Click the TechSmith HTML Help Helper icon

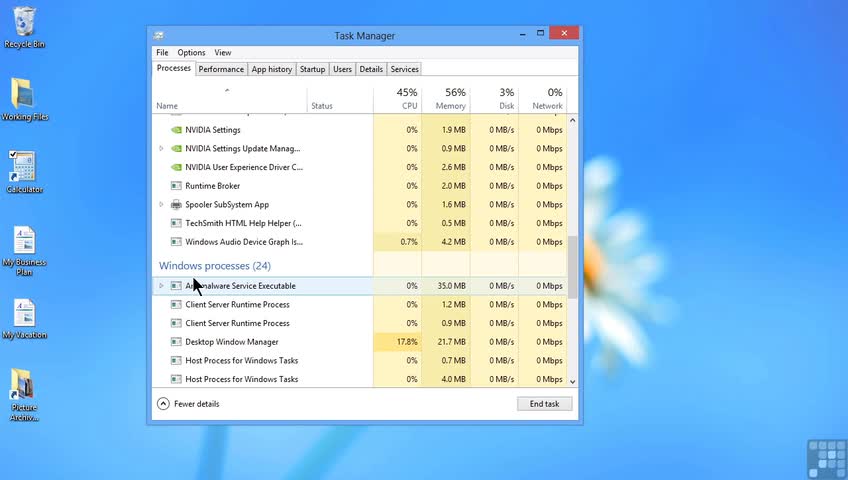point(176,223)
